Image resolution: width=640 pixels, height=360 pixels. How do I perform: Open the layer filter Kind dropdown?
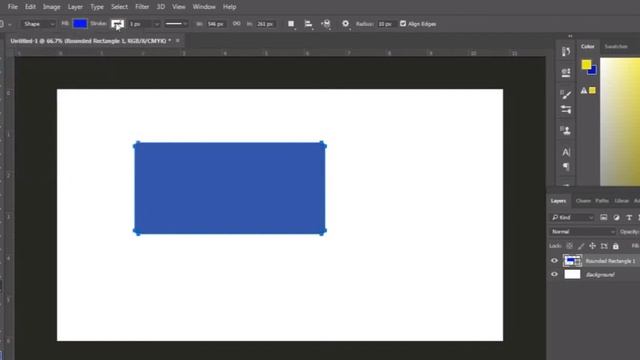click(x=572, y=218)
